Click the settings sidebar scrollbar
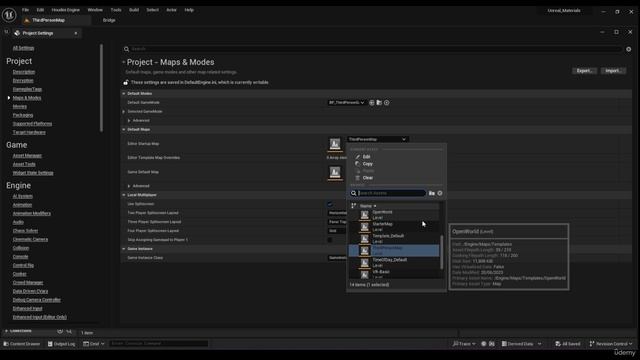The image size is (640, 360). [101, 88]
